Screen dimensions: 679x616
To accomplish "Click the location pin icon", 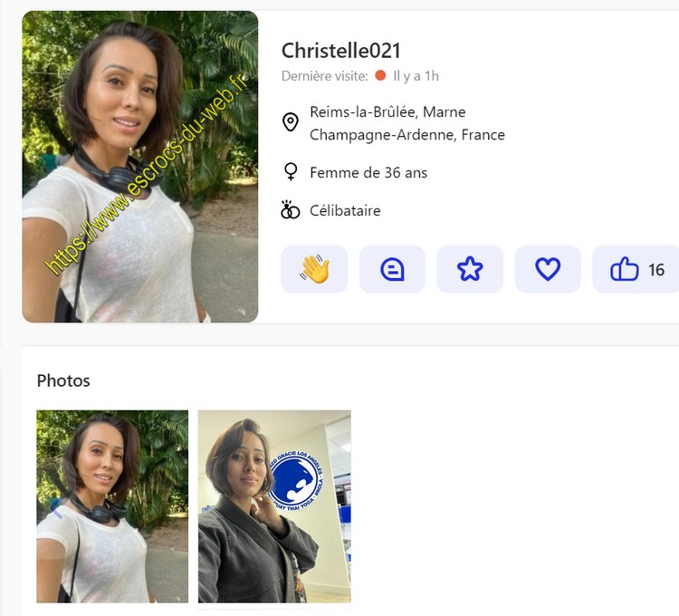I will point(291,122).
